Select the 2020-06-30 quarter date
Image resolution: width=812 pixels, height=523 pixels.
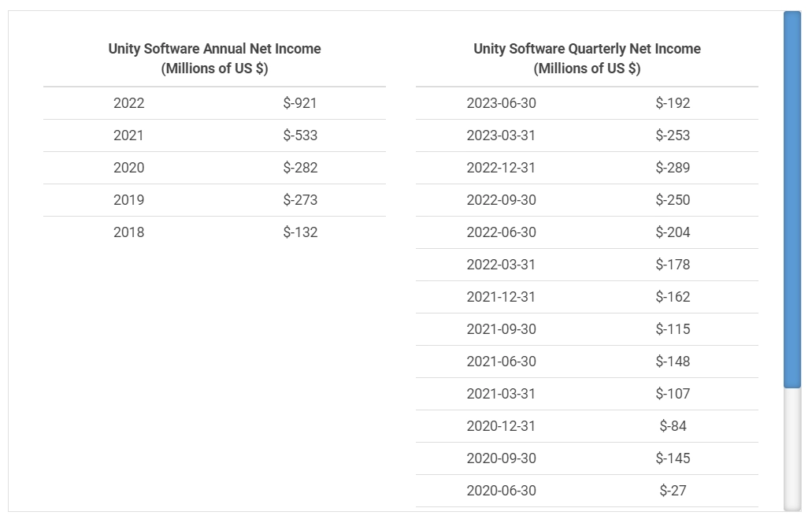click(x=501, y=491)
